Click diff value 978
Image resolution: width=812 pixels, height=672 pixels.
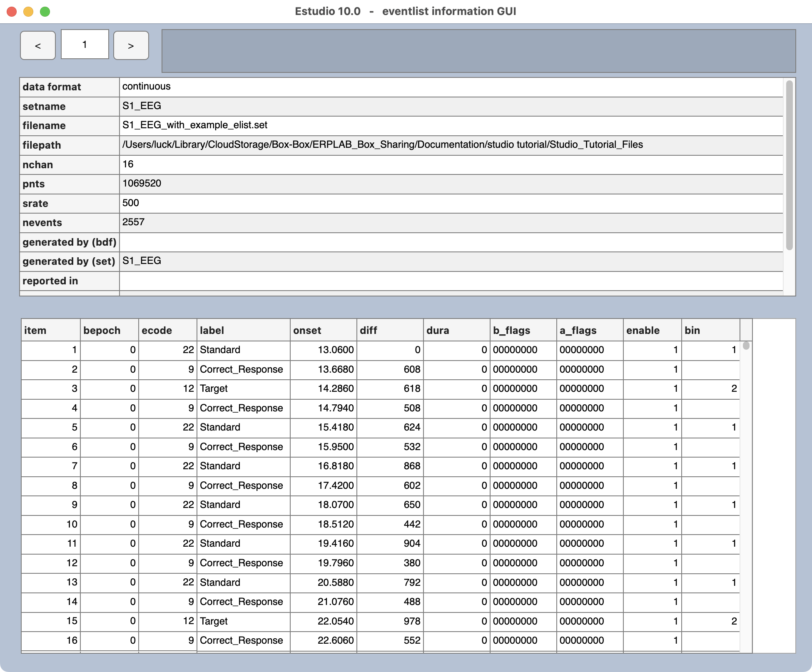pos(412,621)
